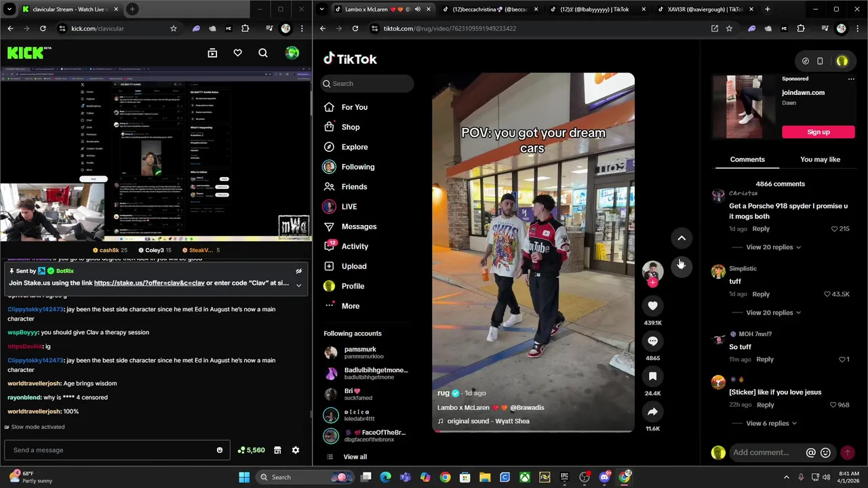The width and height of the screenshot is (868, 488).
Task: Mute the Lambo x McLaren tab audio
Action: (x=418, y=9)
